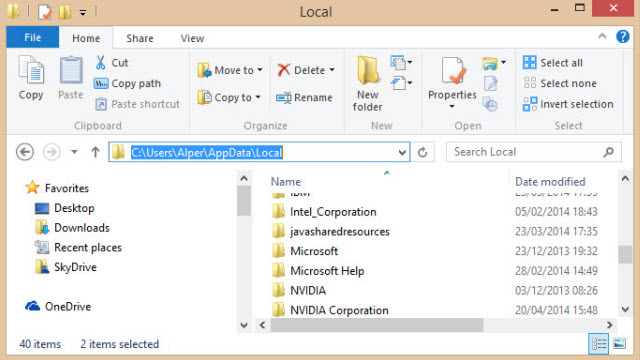
Task: Expand the Delete dropdown arrow
Action: point(332,70)
